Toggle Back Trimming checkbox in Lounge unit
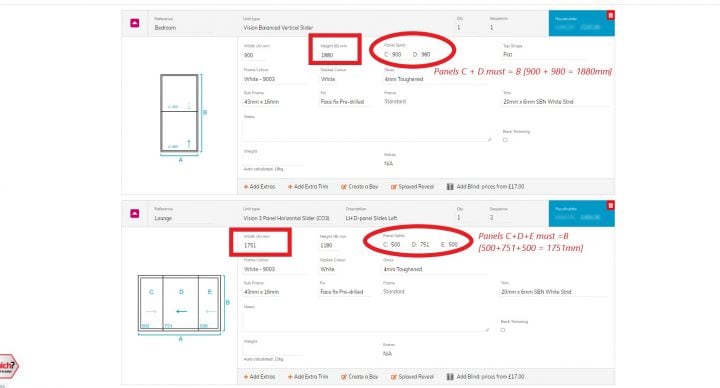Viewport: 720px width, 388px height. point(503,330)
